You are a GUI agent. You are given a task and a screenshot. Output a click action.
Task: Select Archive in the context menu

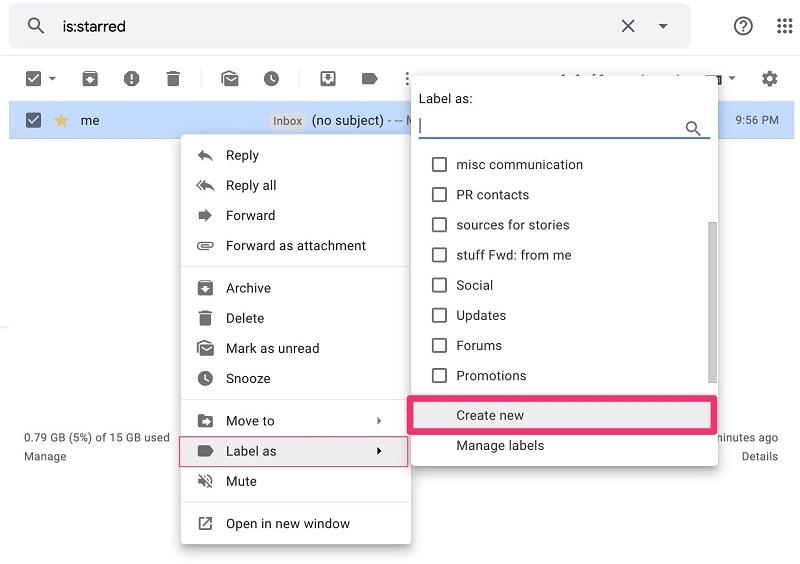click(x=296, y=288)
